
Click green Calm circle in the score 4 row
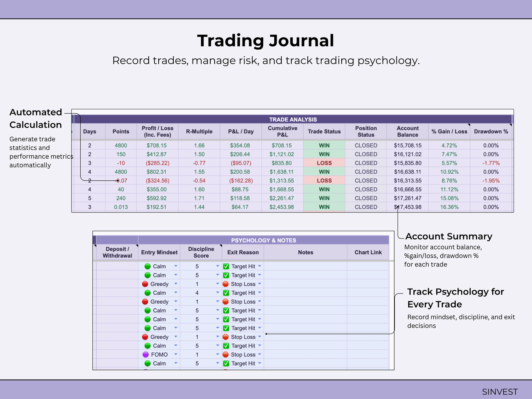tap(148, 293)
